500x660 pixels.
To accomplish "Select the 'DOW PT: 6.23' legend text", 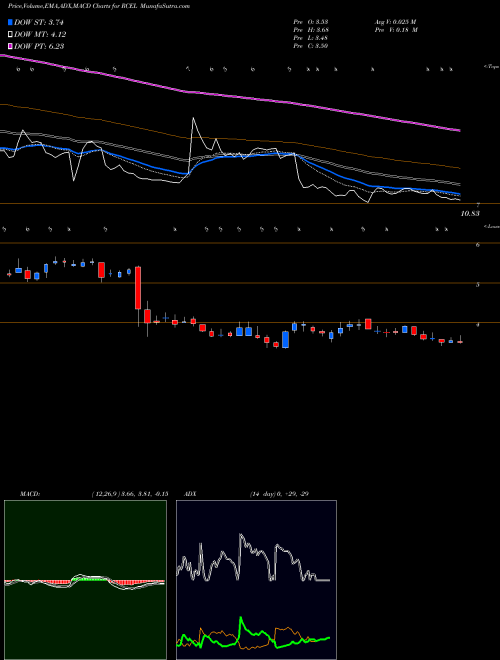I will (x=39, y=46).
